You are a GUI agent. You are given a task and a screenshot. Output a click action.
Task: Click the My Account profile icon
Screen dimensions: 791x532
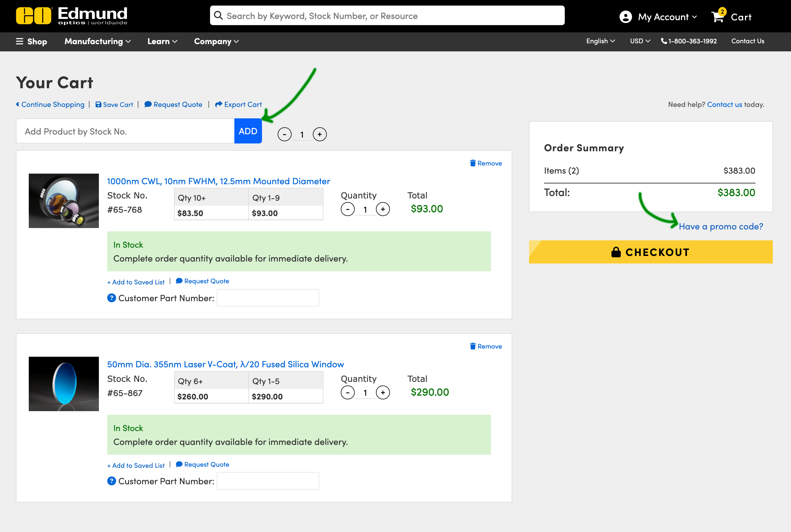(625, 17)
